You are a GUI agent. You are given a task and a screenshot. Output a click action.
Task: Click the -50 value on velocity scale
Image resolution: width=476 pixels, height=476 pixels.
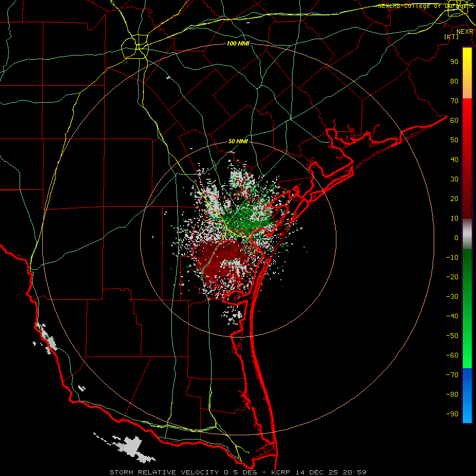click(x=452, y=336)
